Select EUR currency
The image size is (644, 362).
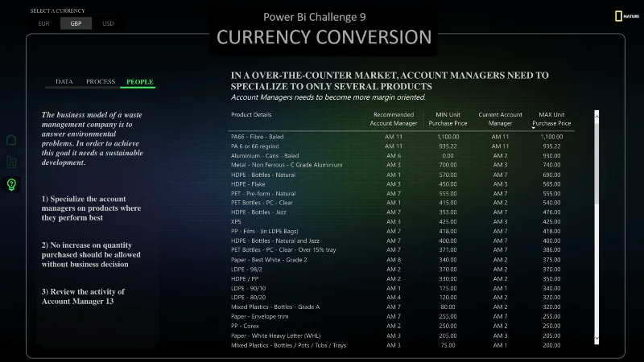[x=43, y=23]
